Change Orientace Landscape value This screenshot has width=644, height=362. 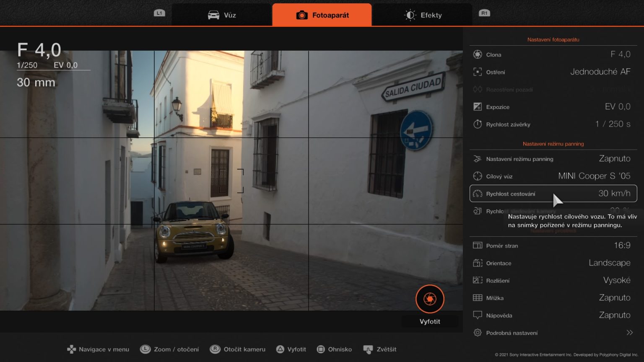click(x=610, y=263)
